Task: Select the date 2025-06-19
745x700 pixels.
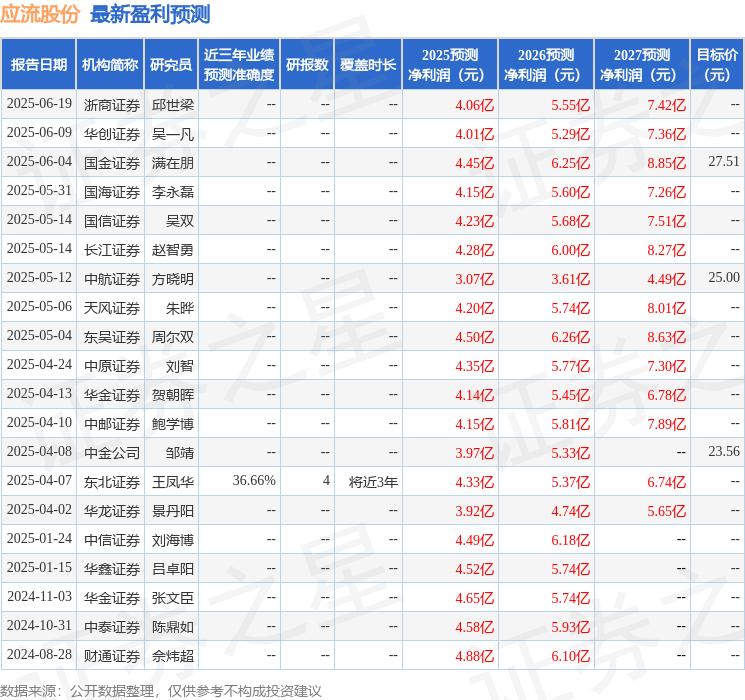Action: pyautogui.click(x=39, y=104)
